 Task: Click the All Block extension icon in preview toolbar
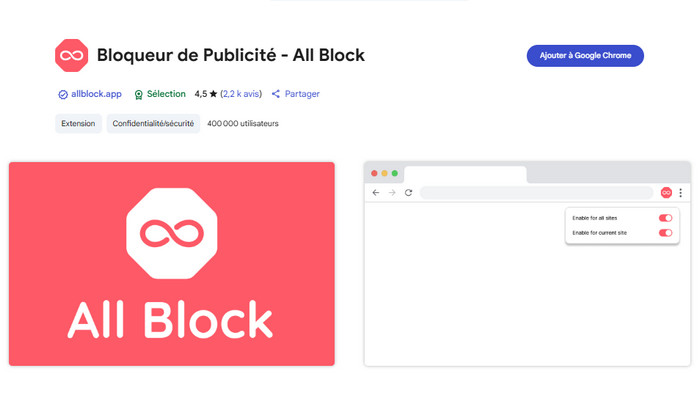click(666, 192)
